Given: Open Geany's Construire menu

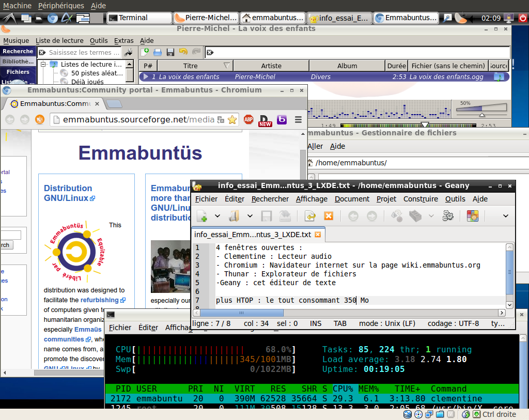Looking at the screenshot, I should pos(421,199).
